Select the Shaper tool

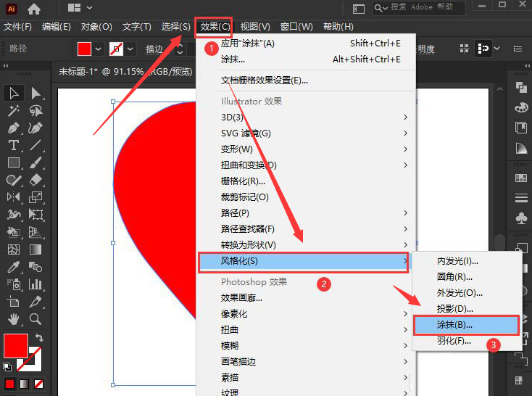point(14,180)
